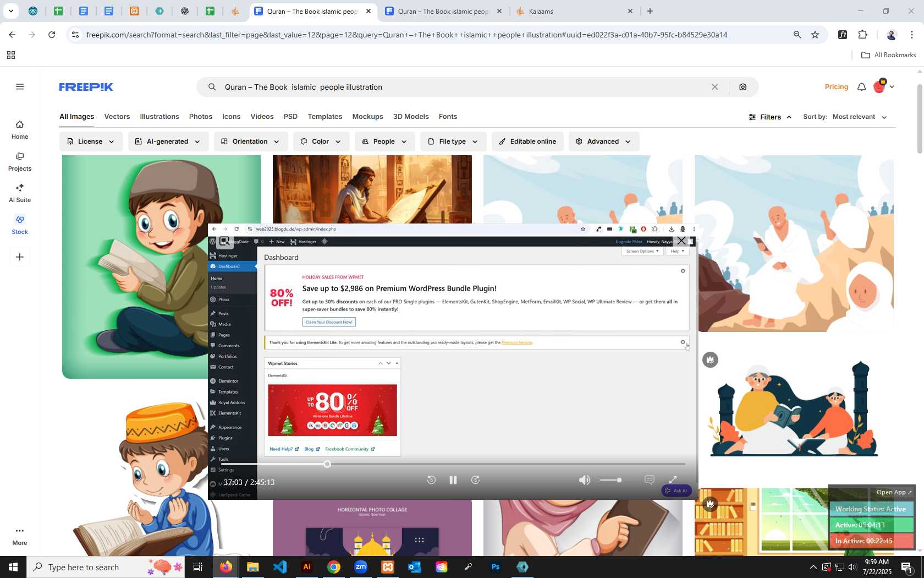Open the Sort by Most relevant dropdown
The height and width of the screenshot is (578, 924).
coord(860,117)
